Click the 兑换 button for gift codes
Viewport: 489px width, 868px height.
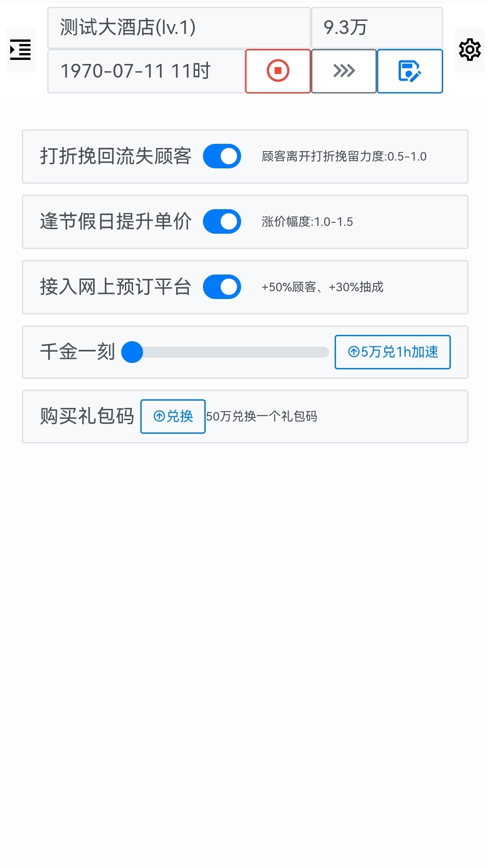pos(173,416)
